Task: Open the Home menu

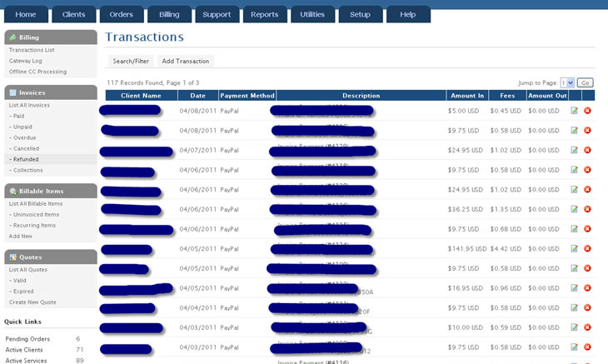Action: pyautogui.click(x=26, y=14)
